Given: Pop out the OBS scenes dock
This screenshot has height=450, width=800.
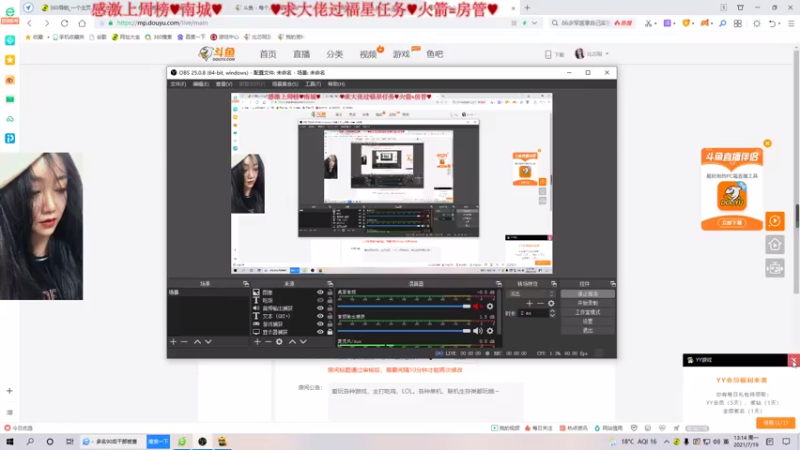Looking at the screenshot, I should pyautogui.click(x=245, y=284).
